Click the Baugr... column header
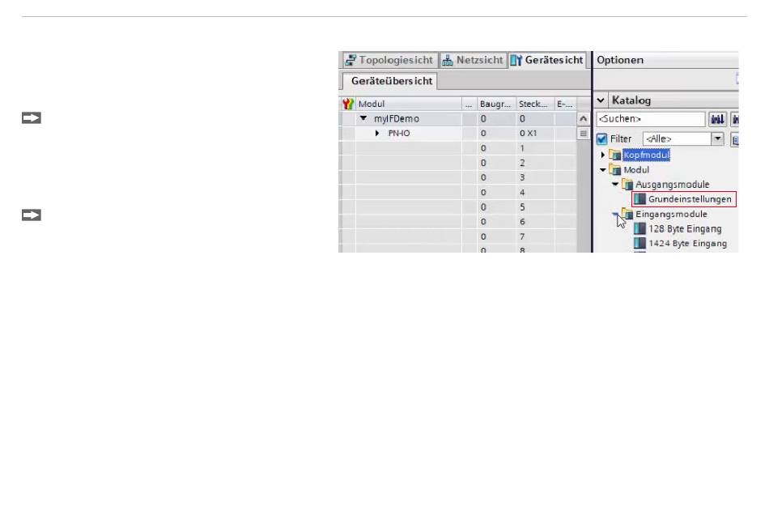Viewport: 769px width, 532px height. 495,104
